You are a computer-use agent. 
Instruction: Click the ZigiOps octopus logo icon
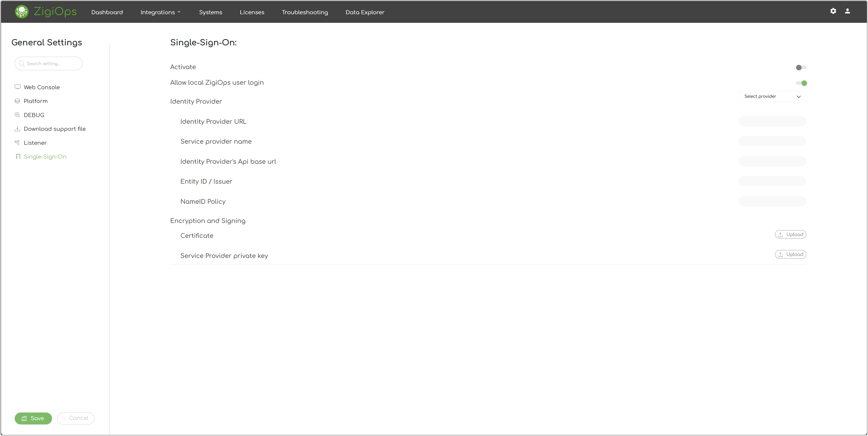pos(21,12)
